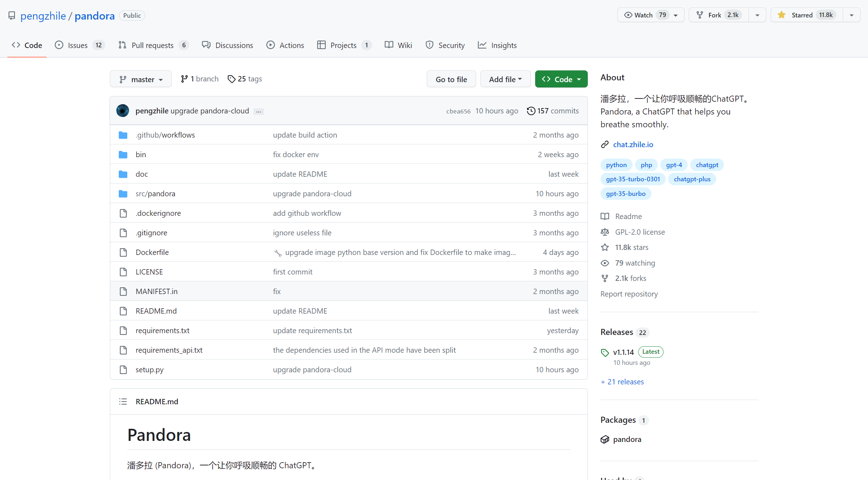
Task: Click the repository book icon beside pengzhile
Action: click(x=12, y=16)
